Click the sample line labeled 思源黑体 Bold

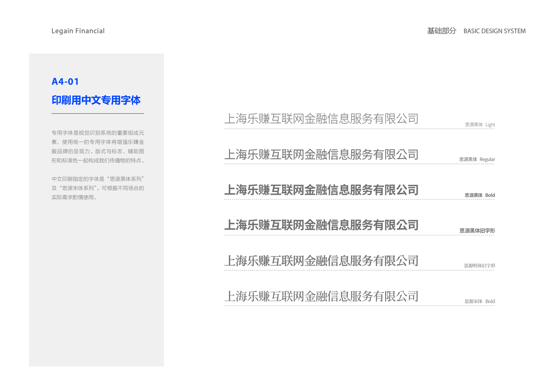[x=321, y=190]
